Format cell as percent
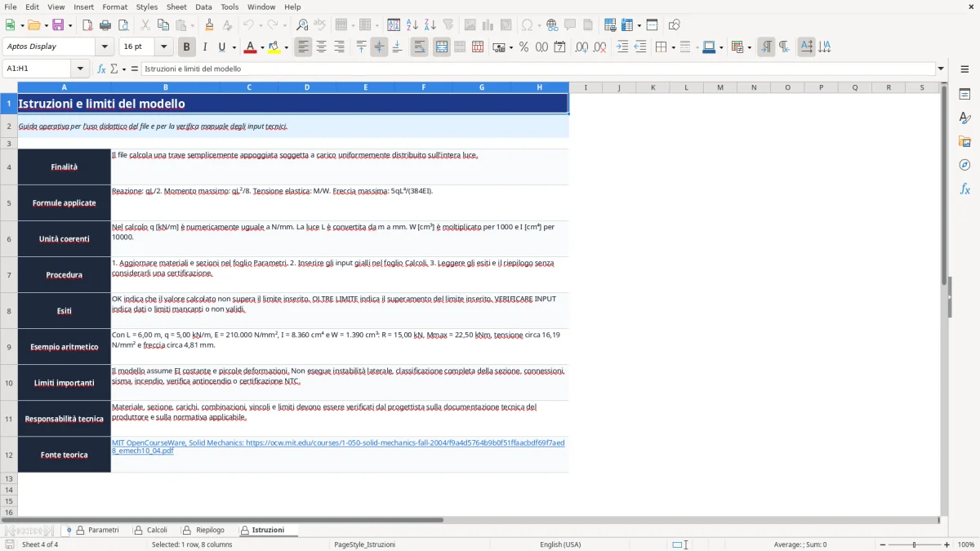980x551 pixels. point(523,47)
